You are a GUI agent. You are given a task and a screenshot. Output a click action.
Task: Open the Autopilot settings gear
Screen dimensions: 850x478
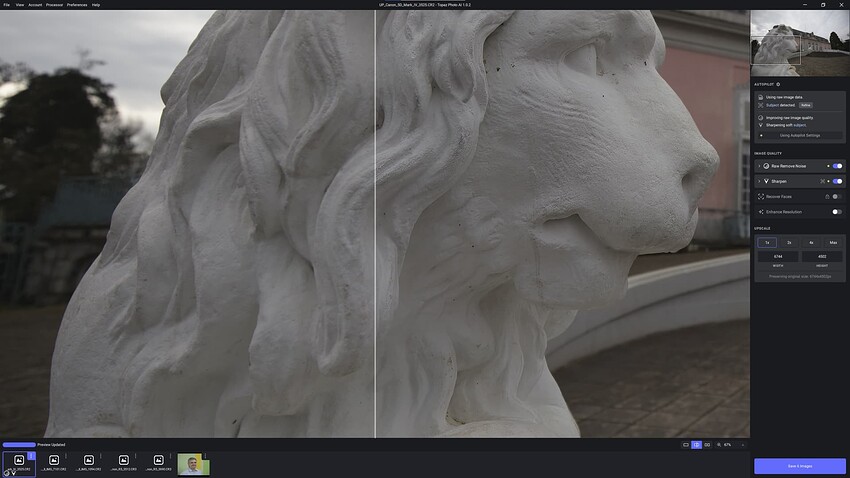coord(778,84)
